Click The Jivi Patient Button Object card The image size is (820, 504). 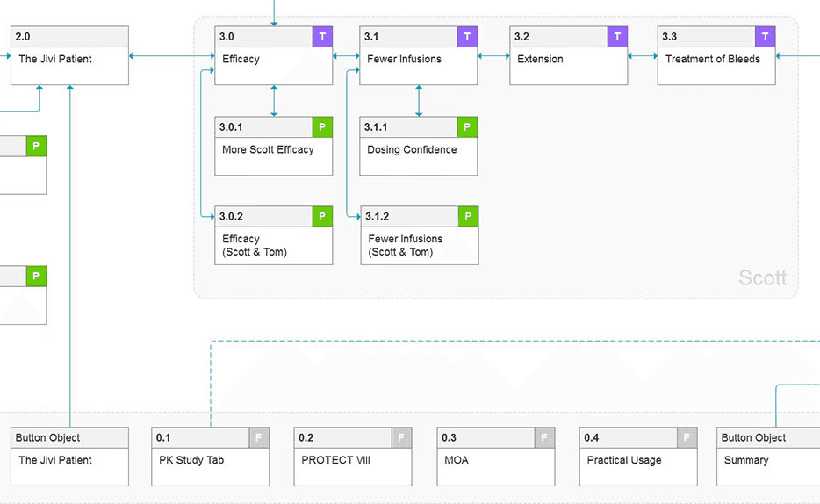pyautogui.click(x=69, y=457)
